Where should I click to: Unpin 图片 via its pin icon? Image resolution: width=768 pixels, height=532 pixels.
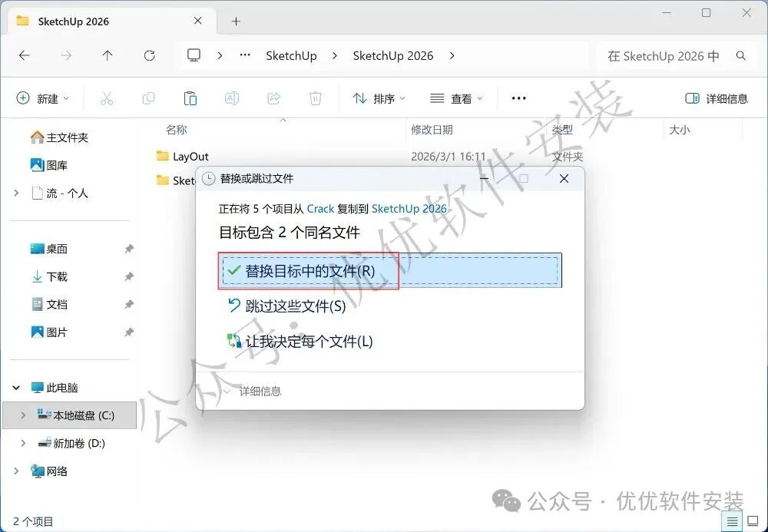coord(129,332)
